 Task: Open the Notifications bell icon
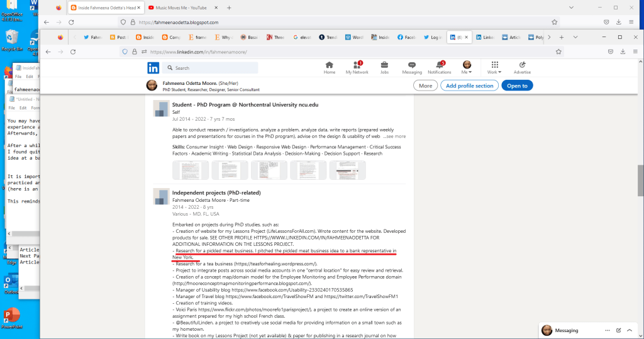click(439, 68)
